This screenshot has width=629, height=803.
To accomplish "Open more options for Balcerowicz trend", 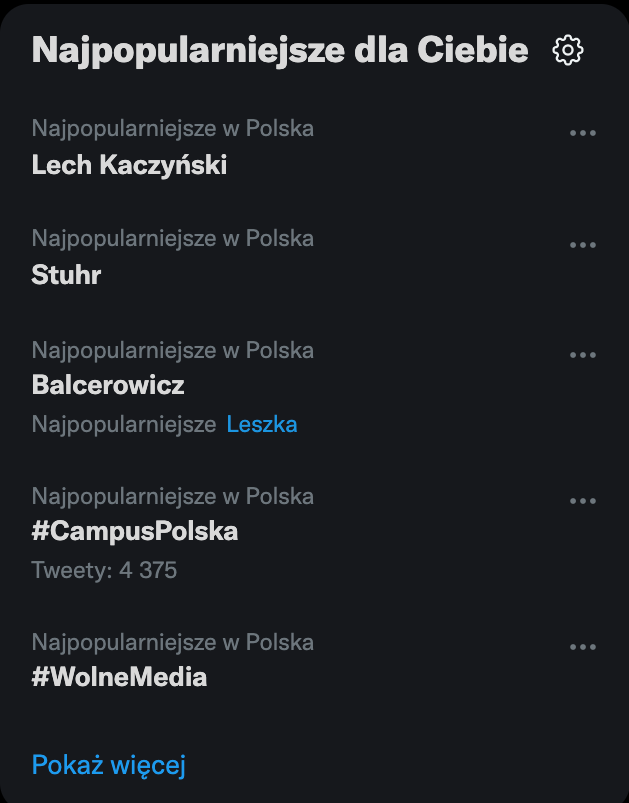I will pyautogui.click(x=582, y=355).
